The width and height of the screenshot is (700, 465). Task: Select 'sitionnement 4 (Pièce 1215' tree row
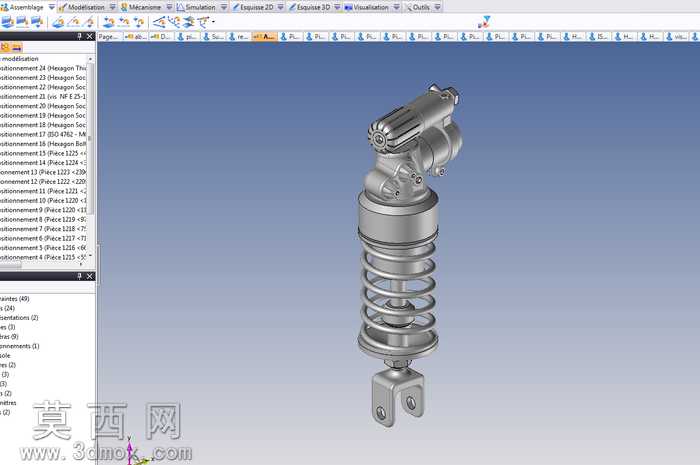tap(43, 257)
